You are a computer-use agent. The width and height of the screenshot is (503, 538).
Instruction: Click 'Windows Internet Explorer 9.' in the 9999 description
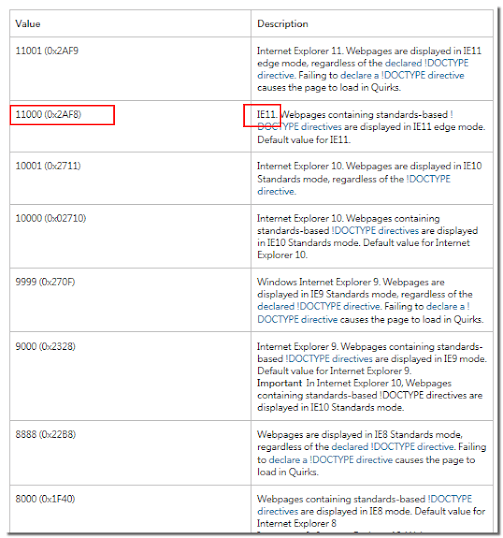(x=319, y=282)
